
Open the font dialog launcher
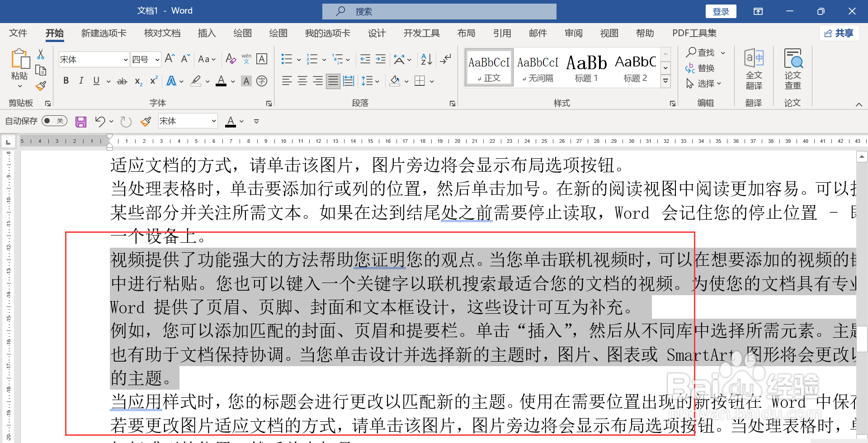coord(269,104)
